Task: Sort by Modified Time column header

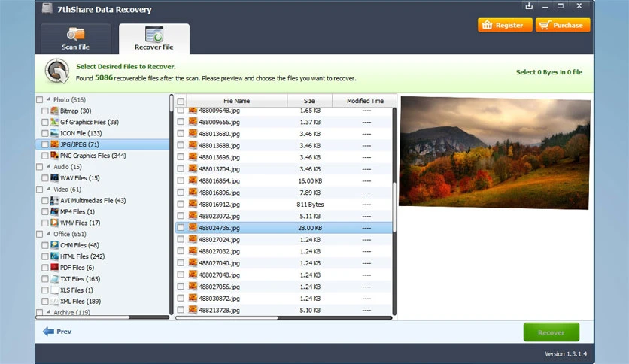Action: click(x=365, y=101)
